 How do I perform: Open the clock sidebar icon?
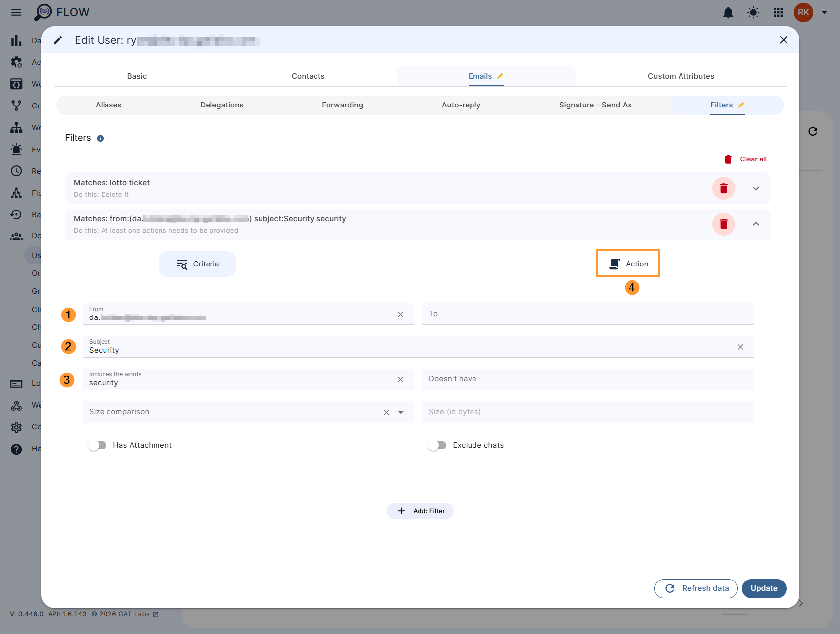pos(16,171)
